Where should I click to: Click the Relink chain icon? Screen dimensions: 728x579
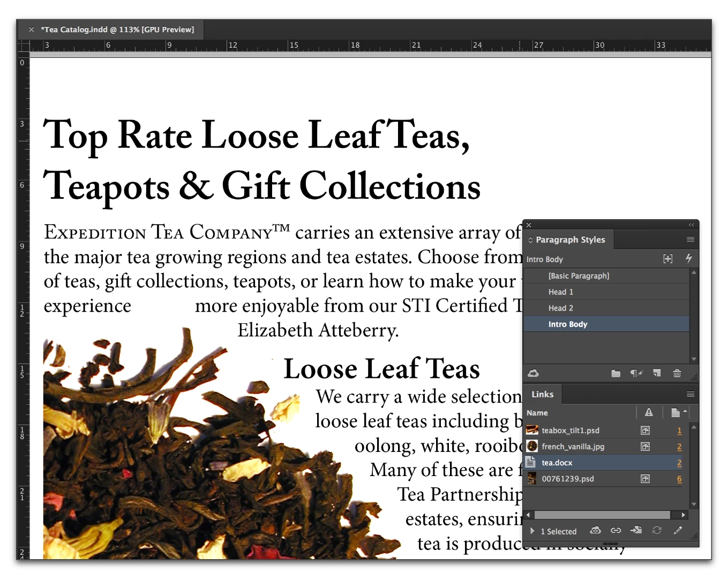point(616,530)
